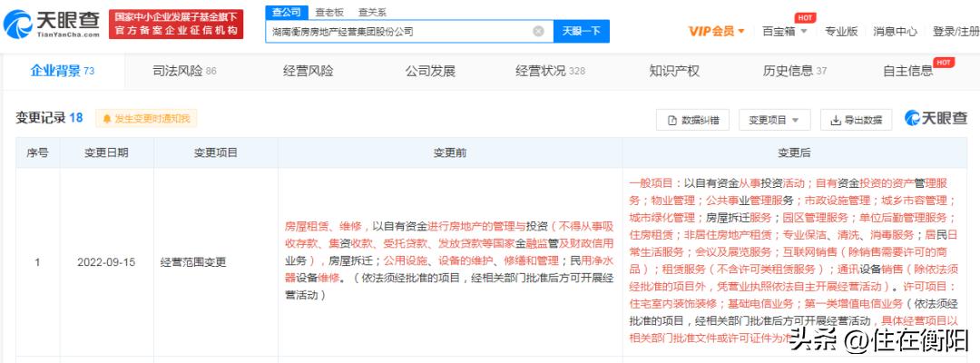Select the 查关系 search tab
980x363 pixels.
[x=372, y=12]
